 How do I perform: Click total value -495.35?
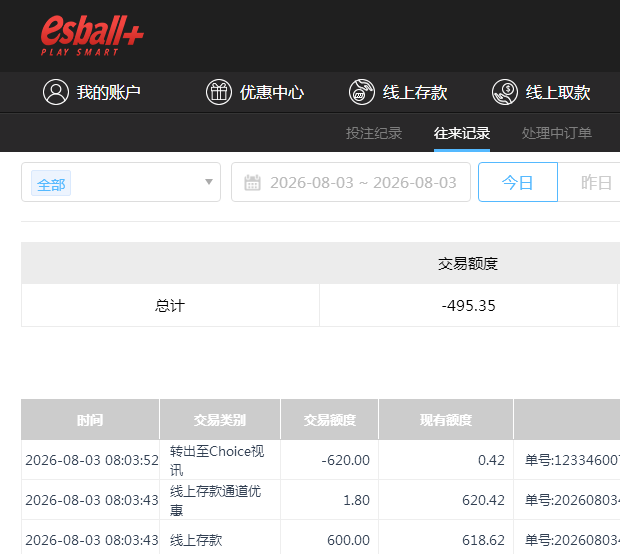point(468,306)
